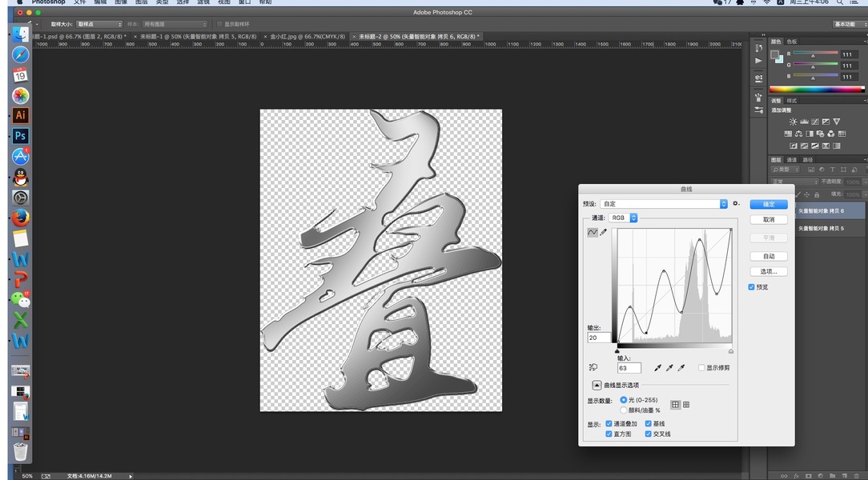Confirm curves with the 确定 button

pos(769,204)
